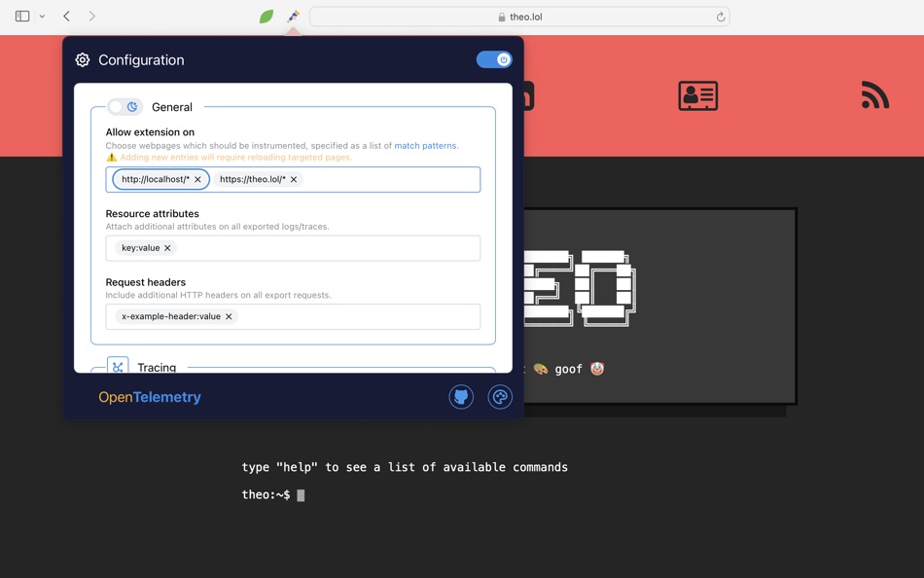Open the OpenTelemetry GitHub repository icon

pos(461,396)
